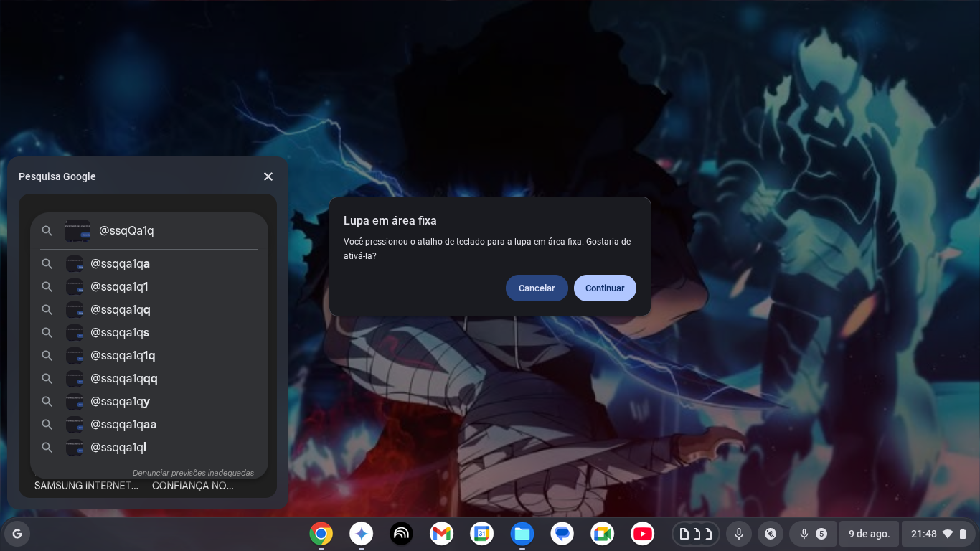
Task: Open the audio settings tray icon
Action: tap(771, 534)
